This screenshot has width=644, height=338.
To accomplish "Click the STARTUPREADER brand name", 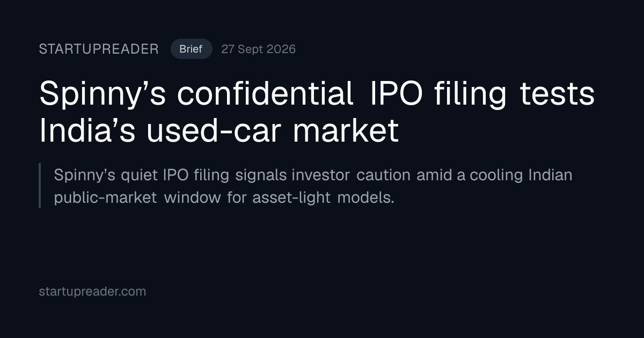I will 99,49.
